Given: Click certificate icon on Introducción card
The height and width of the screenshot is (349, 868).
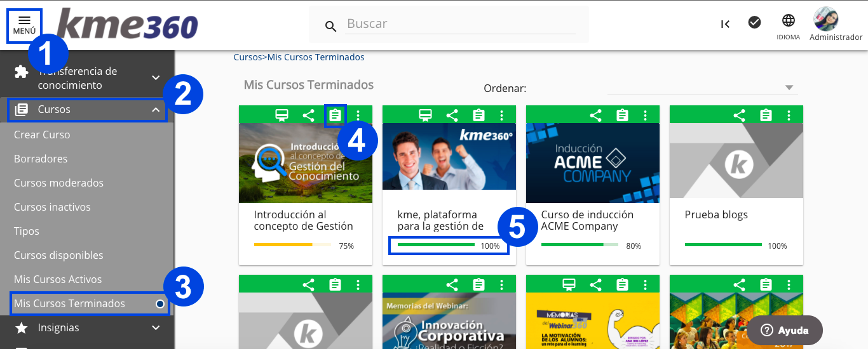Looking at the screenshot, I should (x=281, y=115).
